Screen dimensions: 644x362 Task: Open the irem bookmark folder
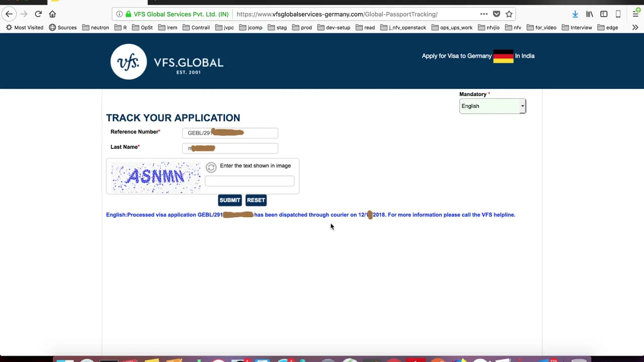(168, 28)
